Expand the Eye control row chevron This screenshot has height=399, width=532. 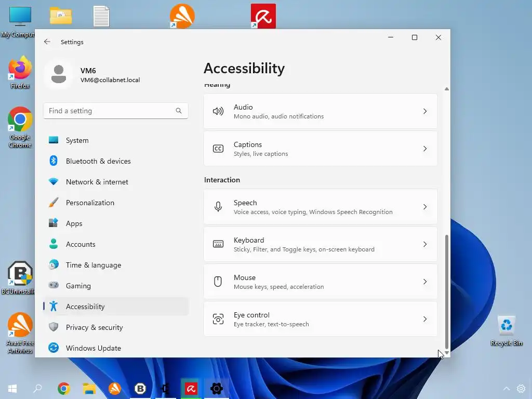tap(425, 319)
